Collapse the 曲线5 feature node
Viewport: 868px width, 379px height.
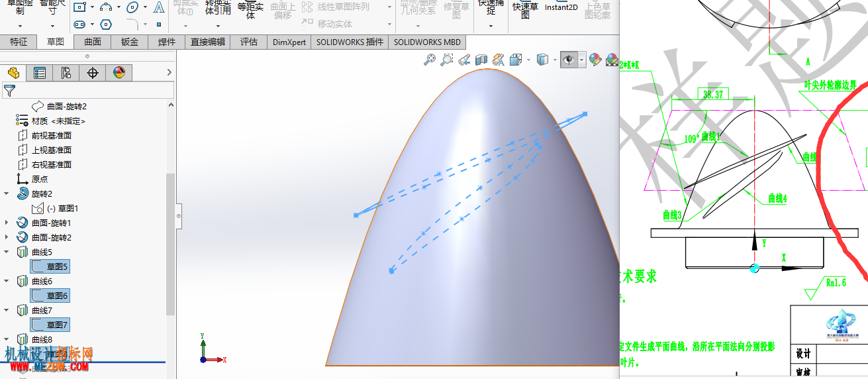(x=7, y=252)
